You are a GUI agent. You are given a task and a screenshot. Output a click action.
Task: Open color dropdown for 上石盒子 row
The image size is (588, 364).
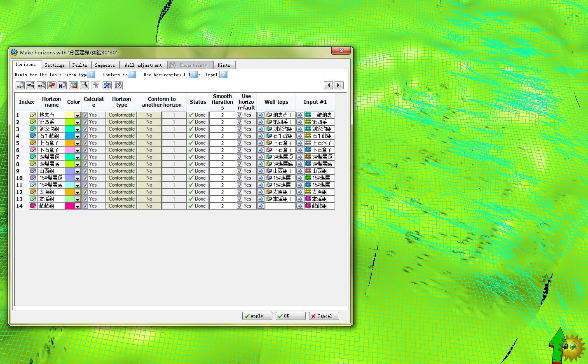77,143
